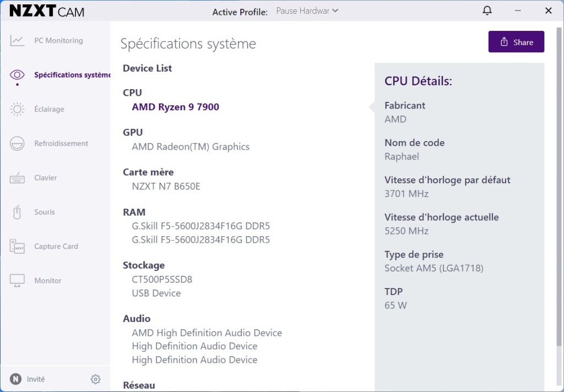Select the AMD Ryzen 9 7900 entry
Screen dimensions: 564x392
[x=175, y=107]
